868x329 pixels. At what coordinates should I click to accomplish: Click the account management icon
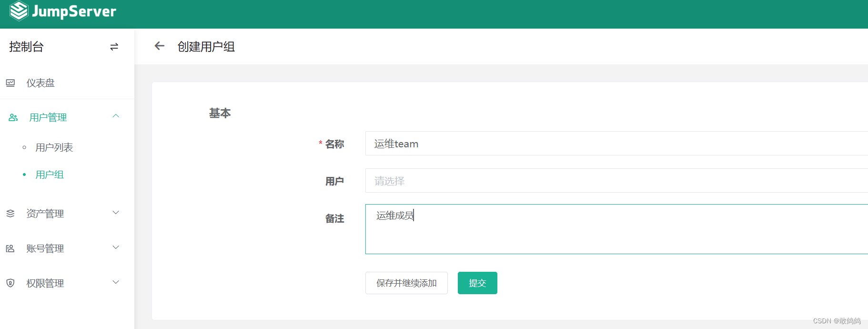point(10,248)
